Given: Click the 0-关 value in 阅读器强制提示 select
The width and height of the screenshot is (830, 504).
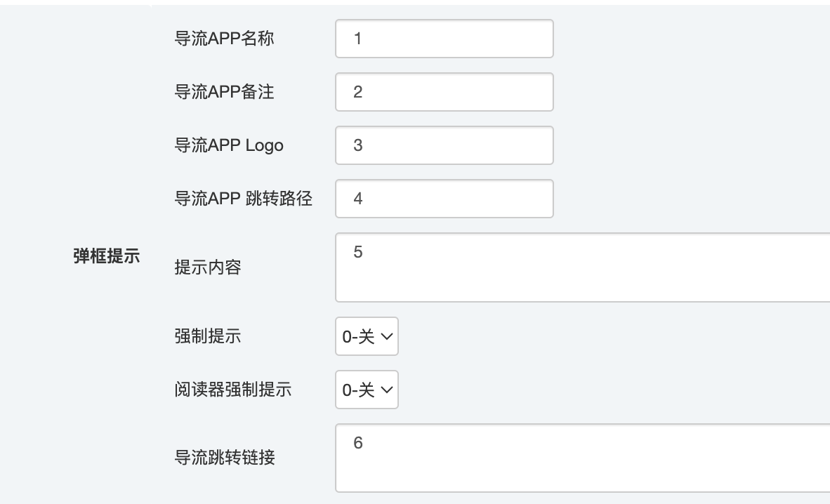Looking at the screenshot, I should (357, 390).
